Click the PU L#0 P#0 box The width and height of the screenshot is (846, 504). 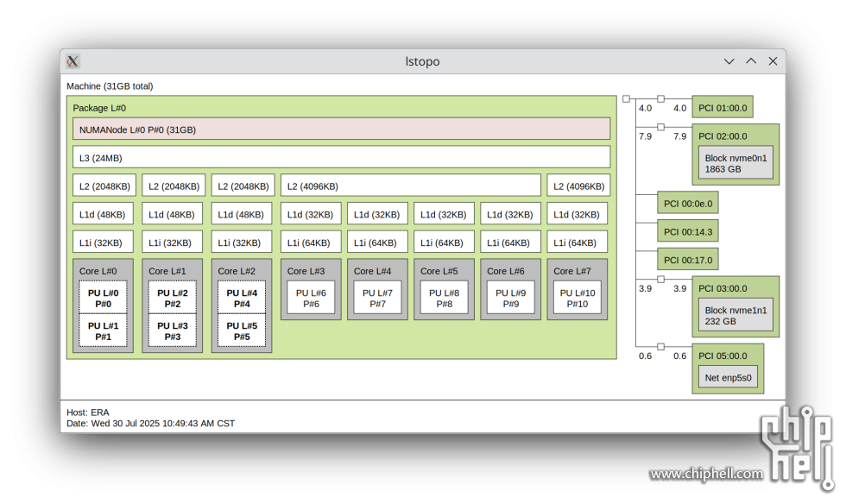pyautogui.click(x=103, y=298)
